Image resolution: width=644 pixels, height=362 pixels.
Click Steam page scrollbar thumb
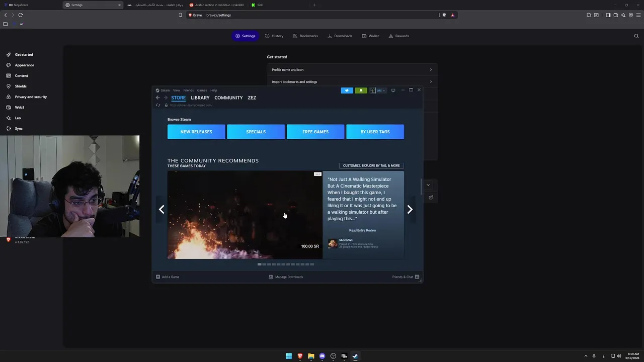[x=421, y=186]
